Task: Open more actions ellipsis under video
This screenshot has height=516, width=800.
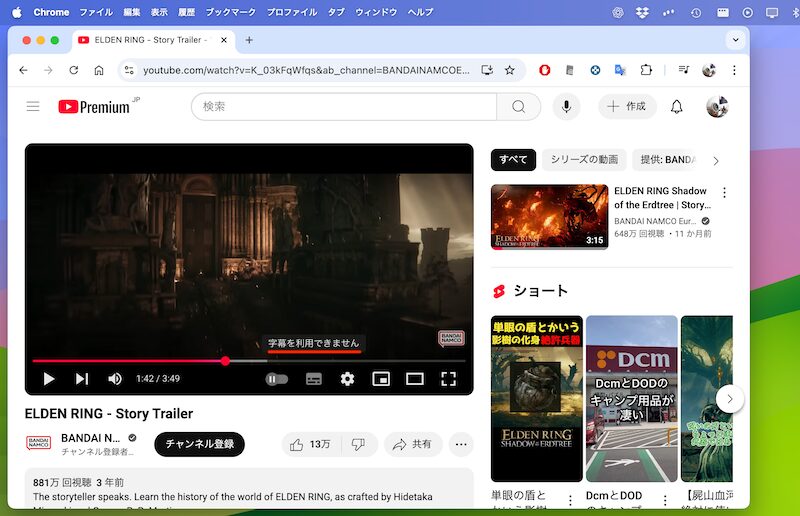Action: 461,445
